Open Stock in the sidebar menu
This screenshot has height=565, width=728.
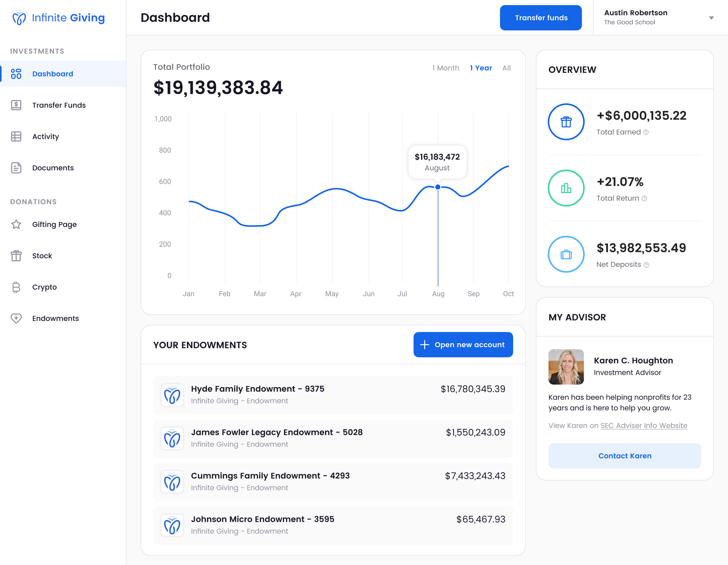[42, 256]
